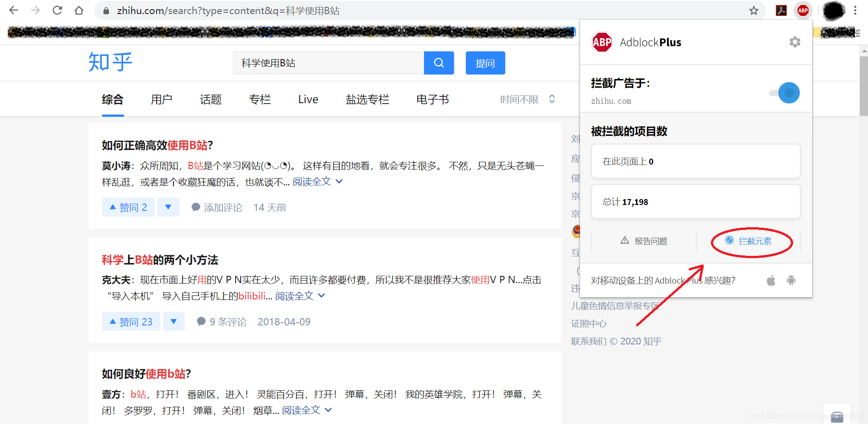
Task: Go back with browser back arrow
Action: (x=14, y=10)
